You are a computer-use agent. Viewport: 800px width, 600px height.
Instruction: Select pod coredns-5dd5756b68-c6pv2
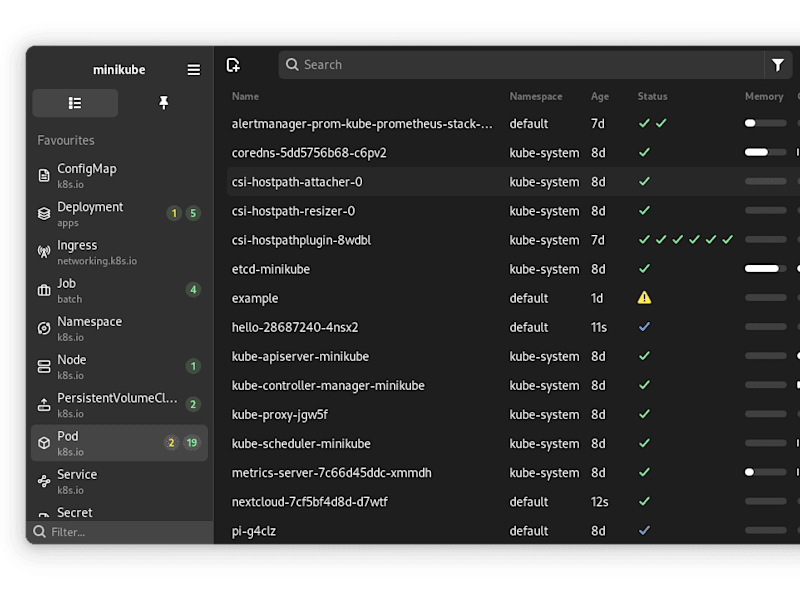coord(513,153)
